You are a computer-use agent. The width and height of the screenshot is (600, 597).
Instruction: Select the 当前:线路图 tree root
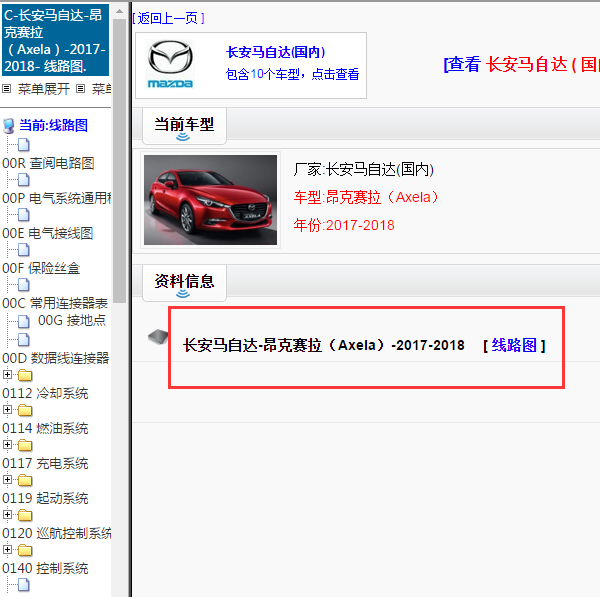click(53, 126)
